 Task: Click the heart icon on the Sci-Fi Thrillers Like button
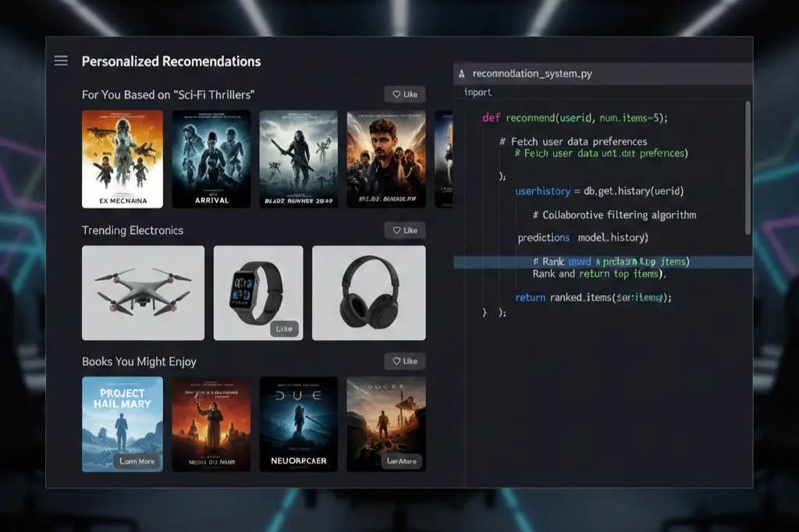(x=396, y=94)
